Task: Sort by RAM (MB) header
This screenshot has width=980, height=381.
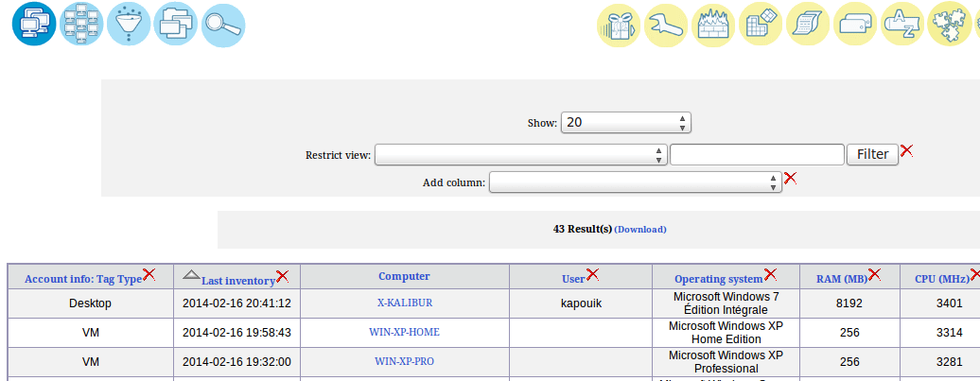Action: pos(842,279)
